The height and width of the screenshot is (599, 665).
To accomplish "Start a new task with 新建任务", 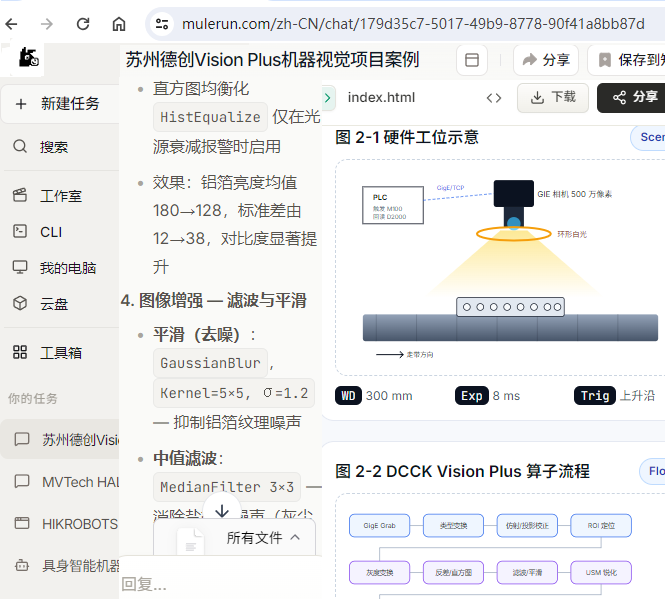I will click(60, 104).
